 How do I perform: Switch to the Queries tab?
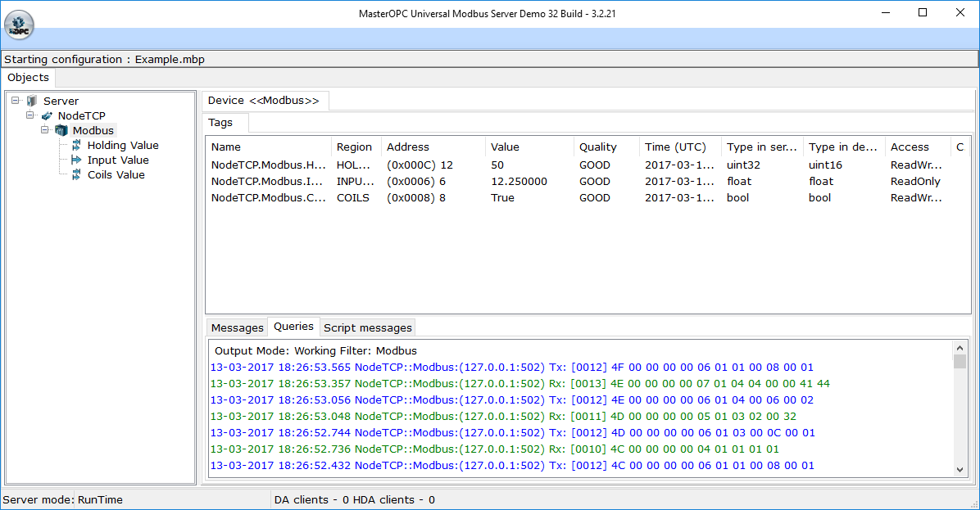pyautogui.click(x=293, y=327)
